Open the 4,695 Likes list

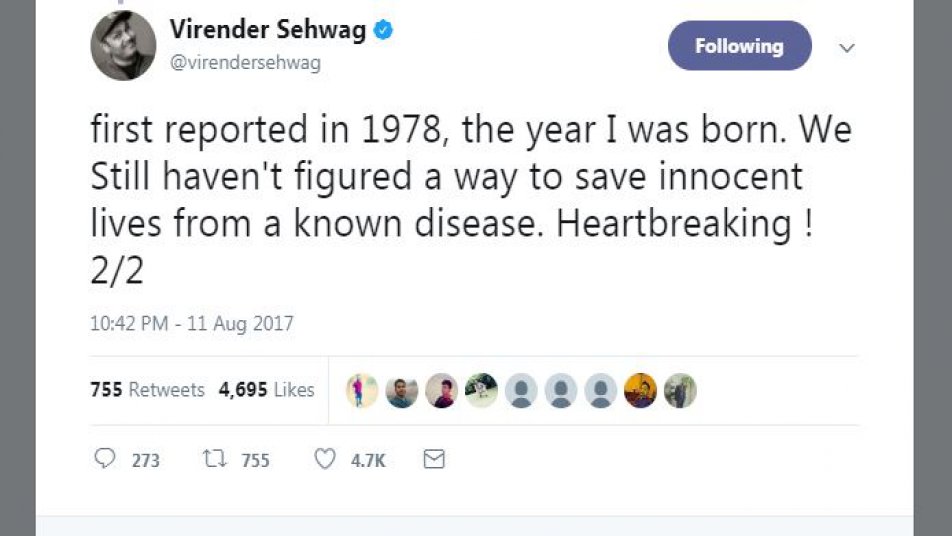point(266,390)
